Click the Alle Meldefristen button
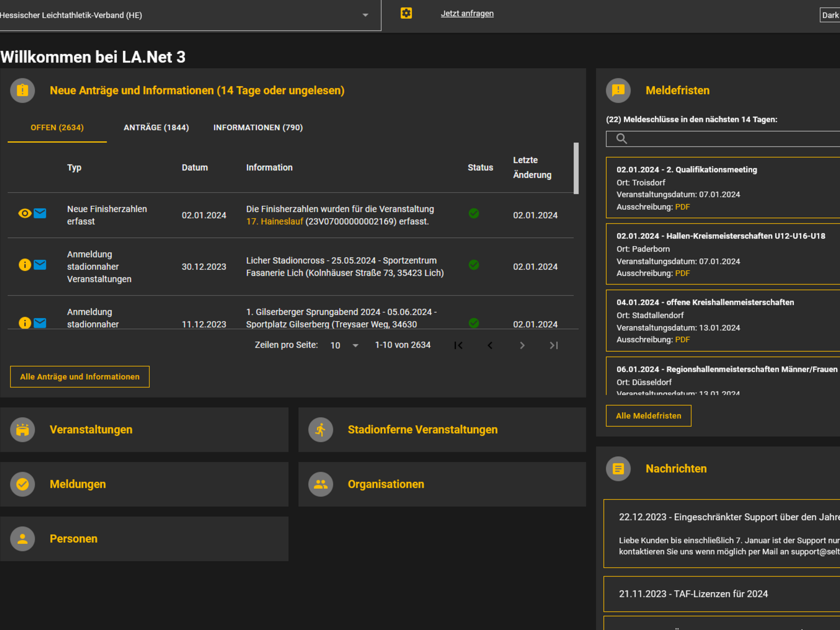The image size is (840, 630). 648,416
